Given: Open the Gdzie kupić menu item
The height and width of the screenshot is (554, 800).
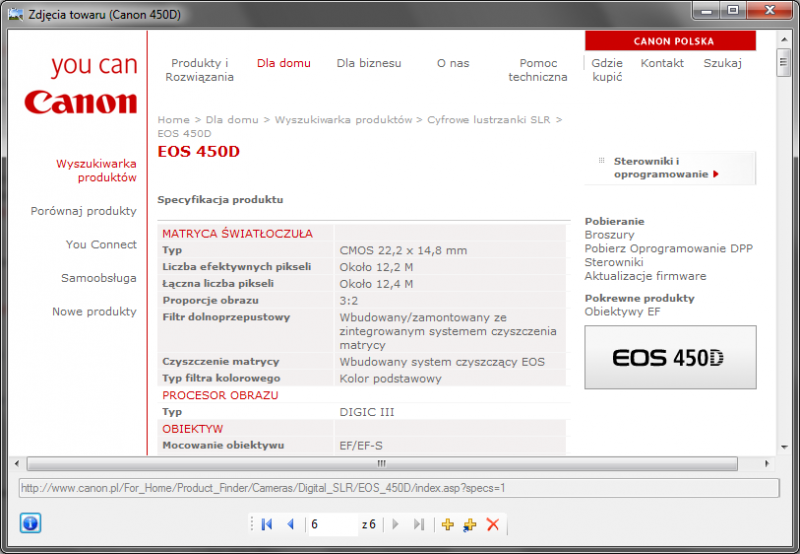Looking at the screenshot, I should point(607,70).
